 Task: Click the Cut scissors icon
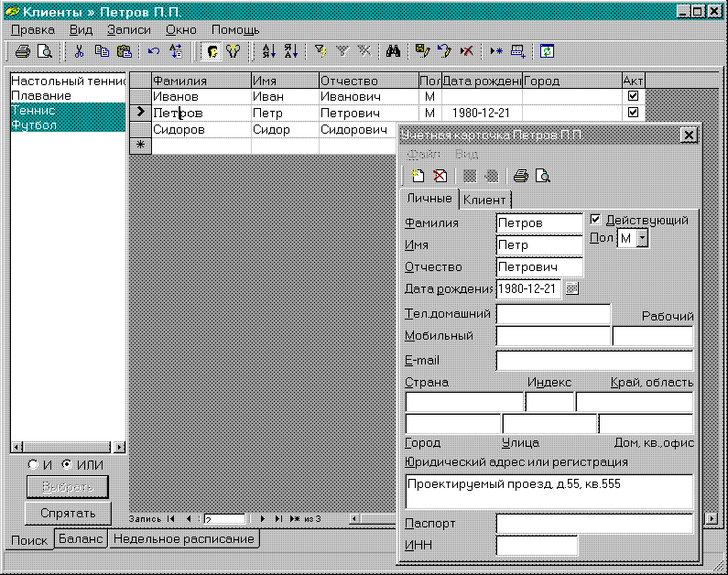(79, 51)
